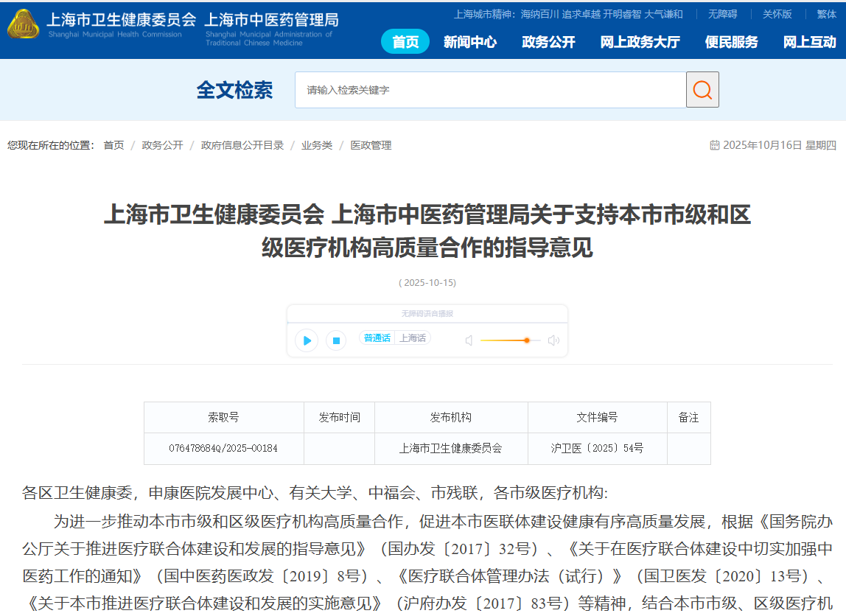Click the 全文检索 search input field

pos(486,89)
